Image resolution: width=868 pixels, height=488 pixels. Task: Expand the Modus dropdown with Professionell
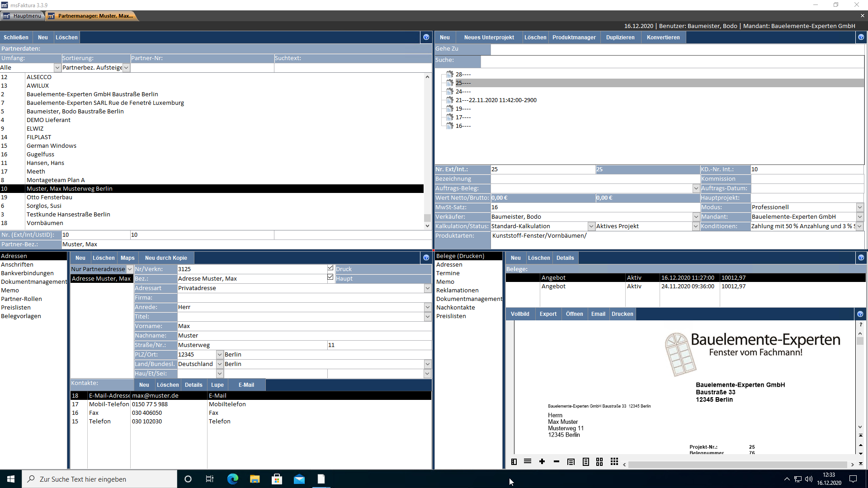pyautogui.click(x=859, y=207)
